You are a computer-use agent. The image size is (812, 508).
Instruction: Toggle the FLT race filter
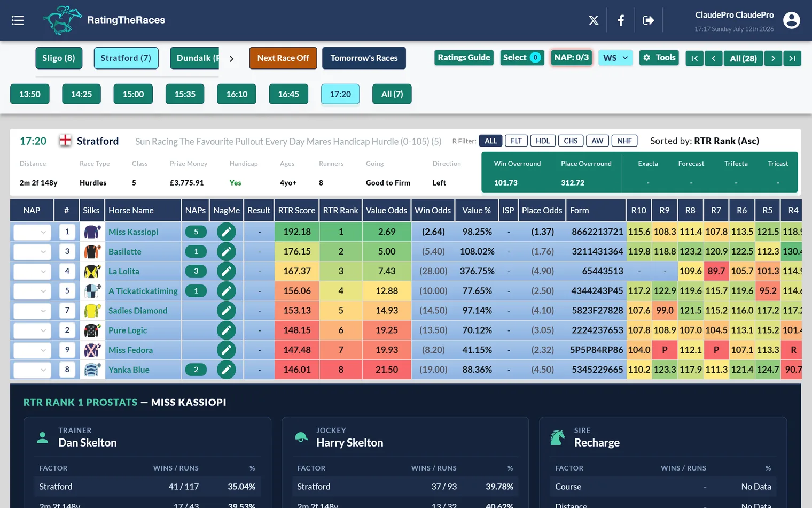[x=516, y=141]
